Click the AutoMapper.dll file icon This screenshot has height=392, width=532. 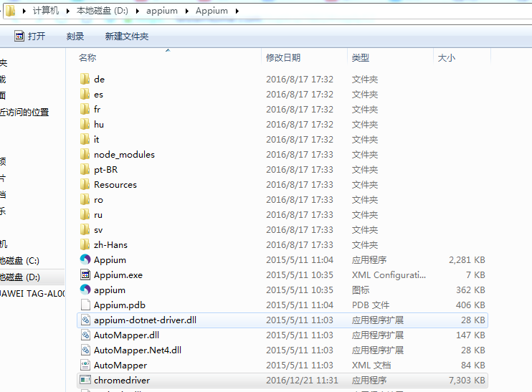(85, 335)
